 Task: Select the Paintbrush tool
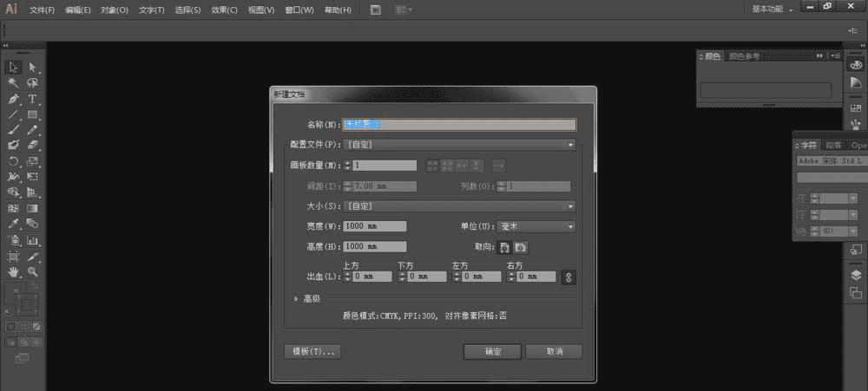(x=14, y=130)
